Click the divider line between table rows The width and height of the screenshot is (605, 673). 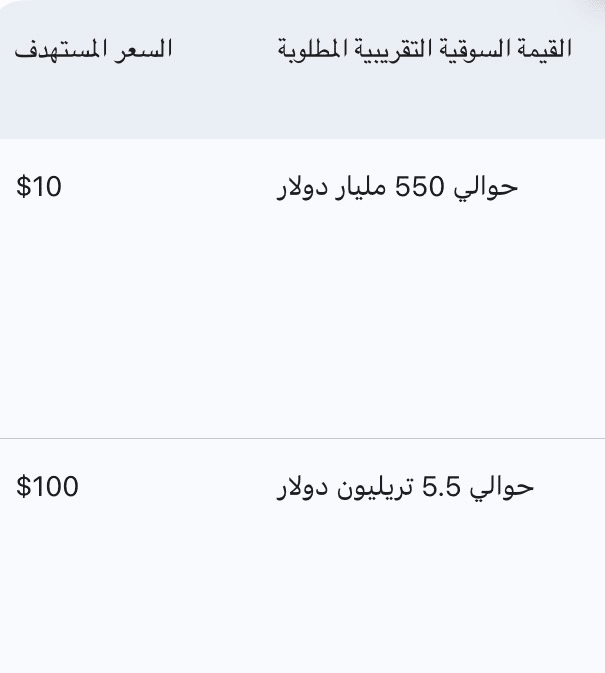coord(302,438)
